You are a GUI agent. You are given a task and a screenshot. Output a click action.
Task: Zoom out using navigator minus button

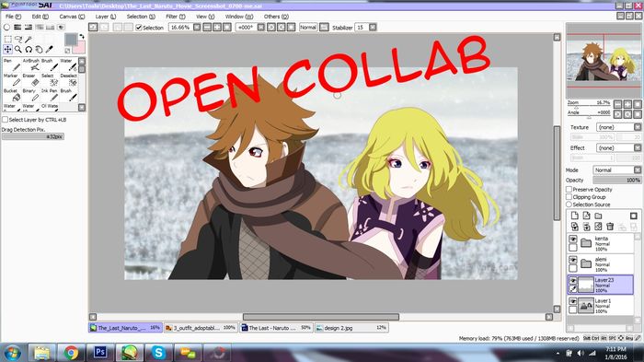617,104
